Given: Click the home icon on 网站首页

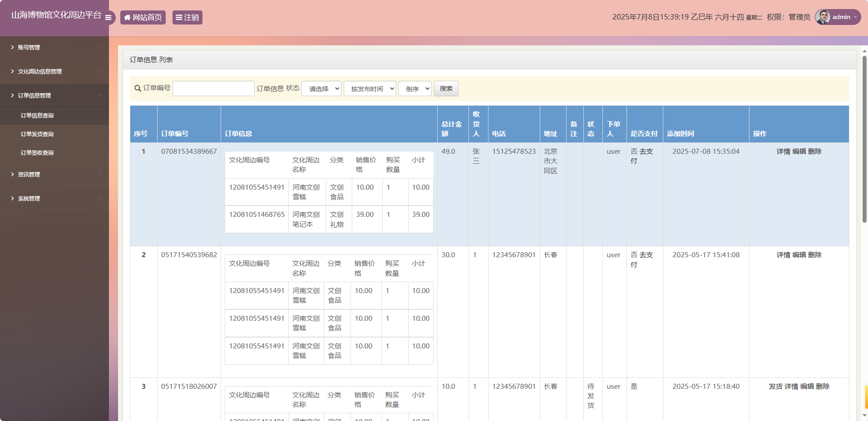Looking at the screenshot, I should point(127,17).
